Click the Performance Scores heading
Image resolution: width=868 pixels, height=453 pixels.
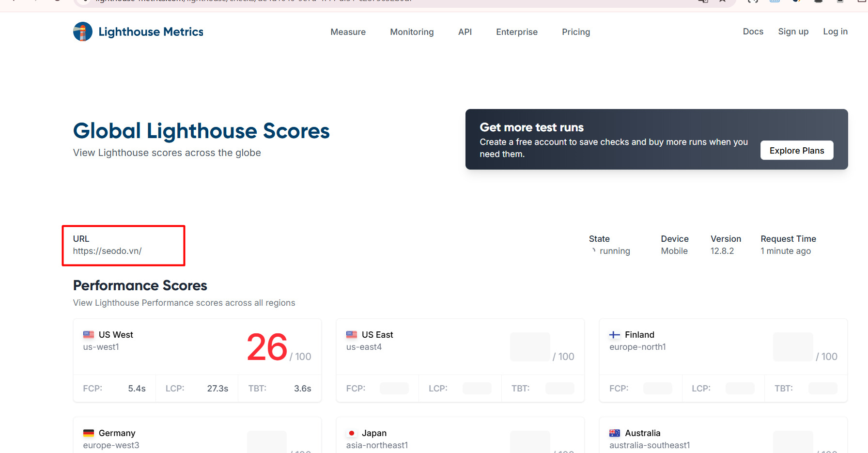140,285
